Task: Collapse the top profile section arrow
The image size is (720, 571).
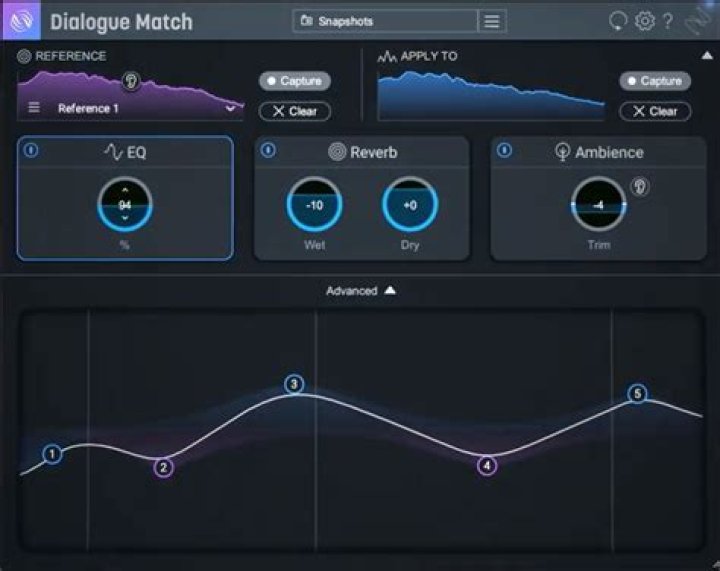Action: coord(707,56)
